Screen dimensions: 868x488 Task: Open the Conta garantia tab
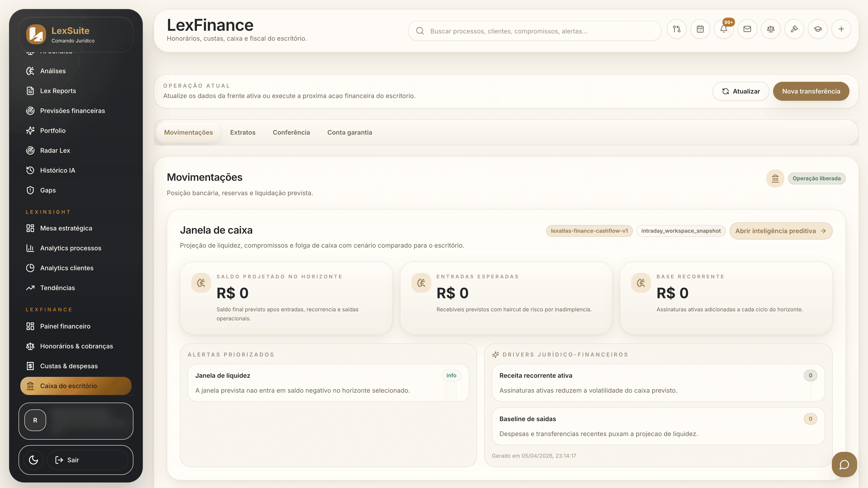click(349, 132)
